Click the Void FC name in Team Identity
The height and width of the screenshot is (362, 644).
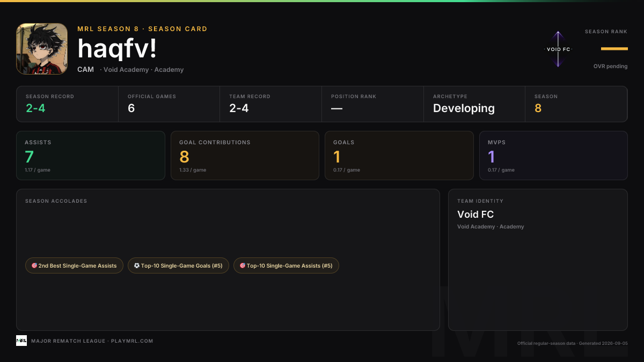pos(475,215)
